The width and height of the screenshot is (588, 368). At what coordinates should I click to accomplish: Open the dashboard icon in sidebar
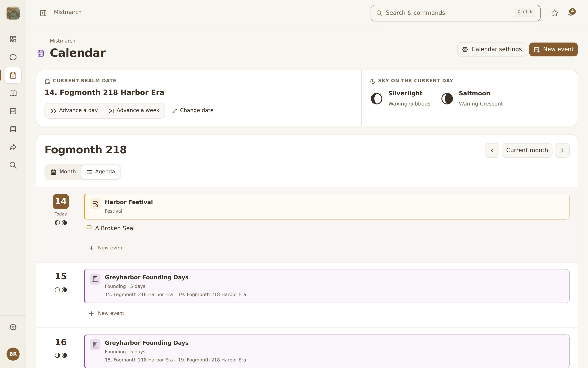point(13,39)
